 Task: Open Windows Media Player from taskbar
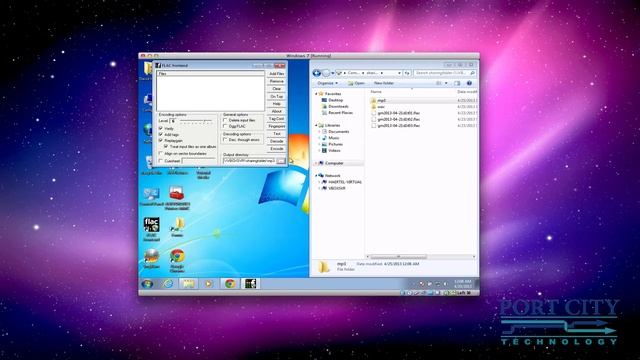click(209, 284)
